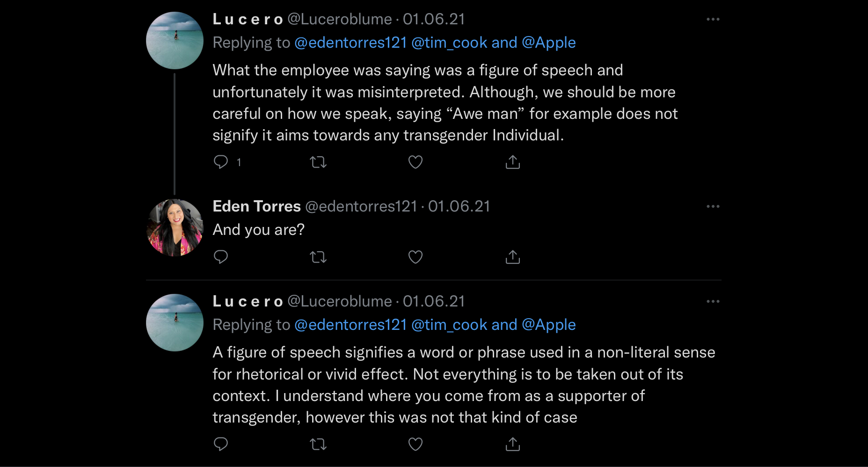Open @Apple mention in the last tweet's reply line
868x467 pixels.
tap(548, 325)
